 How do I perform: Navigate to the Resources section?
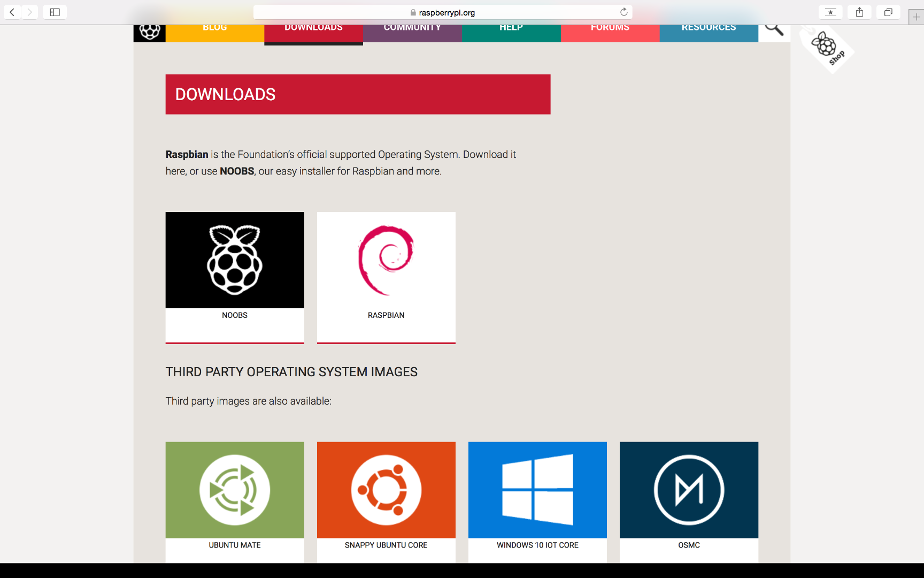coord(709,27)
